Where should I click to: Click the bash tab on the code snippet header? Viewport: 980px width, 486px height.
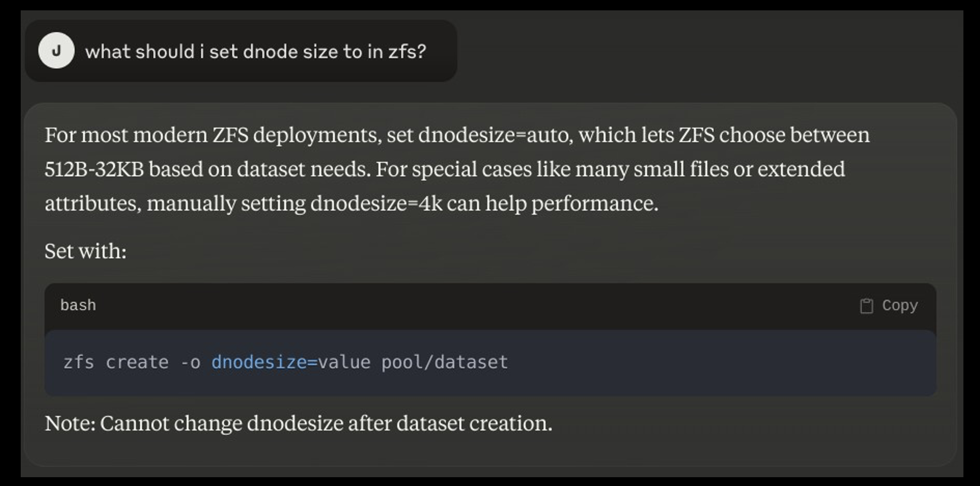78,305
